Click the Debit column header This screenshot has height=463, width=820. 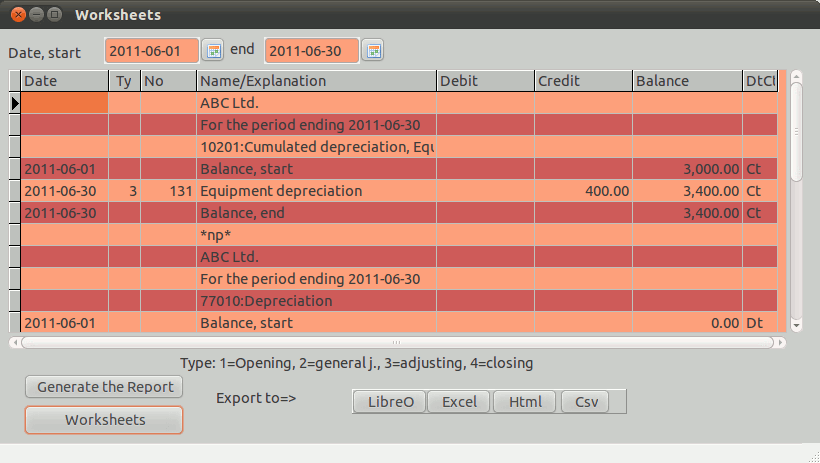(485, 81)
